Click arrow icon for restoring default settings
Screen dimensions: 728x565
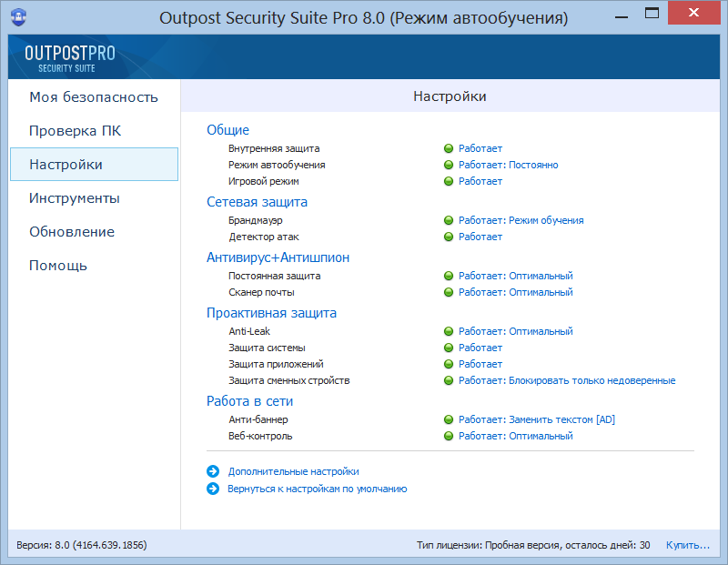214,489
